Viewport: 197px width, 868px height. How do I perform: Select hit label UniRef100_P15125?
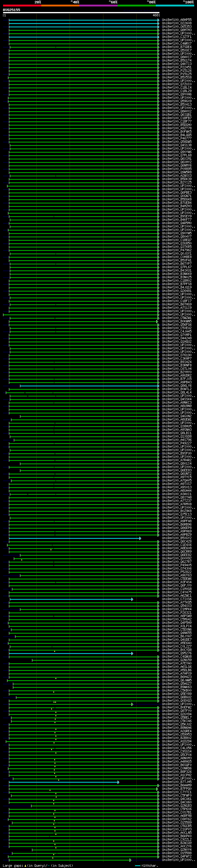tap(177, 74)
